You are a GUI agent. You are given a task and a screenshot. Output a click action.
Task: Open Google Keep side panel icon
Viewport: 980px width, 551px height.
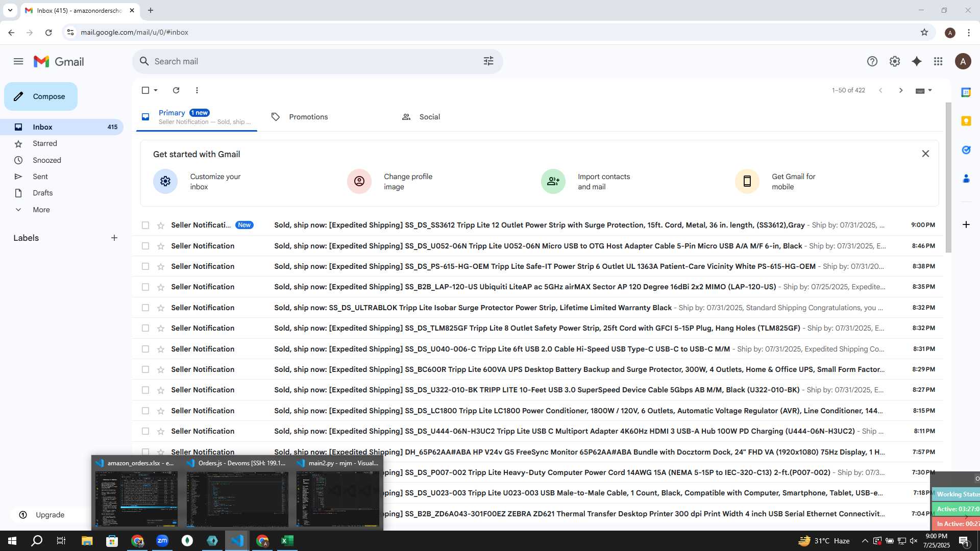966,121
